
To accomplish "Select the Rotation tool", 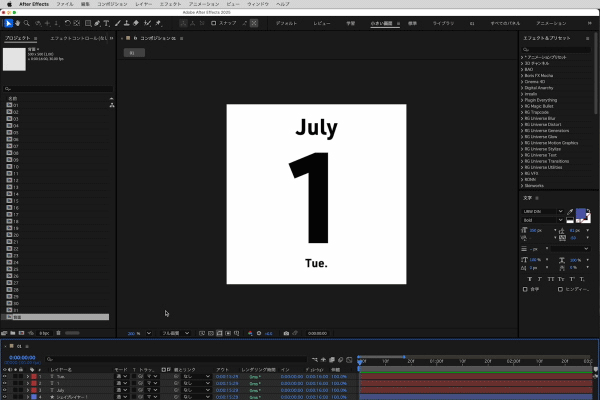I will tap(67, 23).
